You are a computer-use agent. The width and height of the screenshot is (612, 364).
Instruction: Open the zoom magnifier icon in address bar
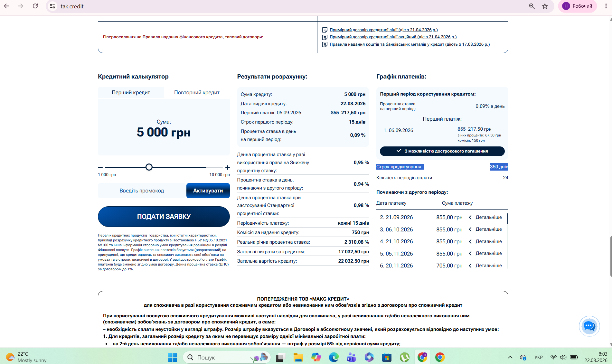532,6
